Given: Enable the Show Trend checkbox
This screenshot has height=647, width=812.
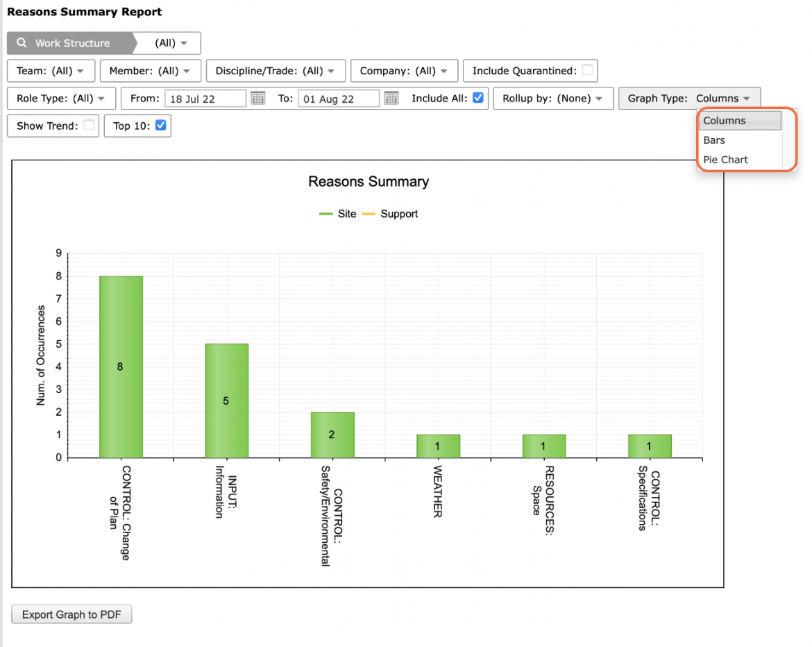Looking at the screenshot, I should pos(89,126).
